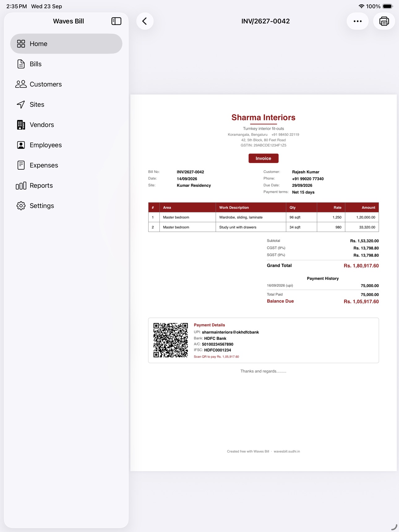View the Reports section
This screenshot has height=532, width=399.
click(x=66, y=185)
